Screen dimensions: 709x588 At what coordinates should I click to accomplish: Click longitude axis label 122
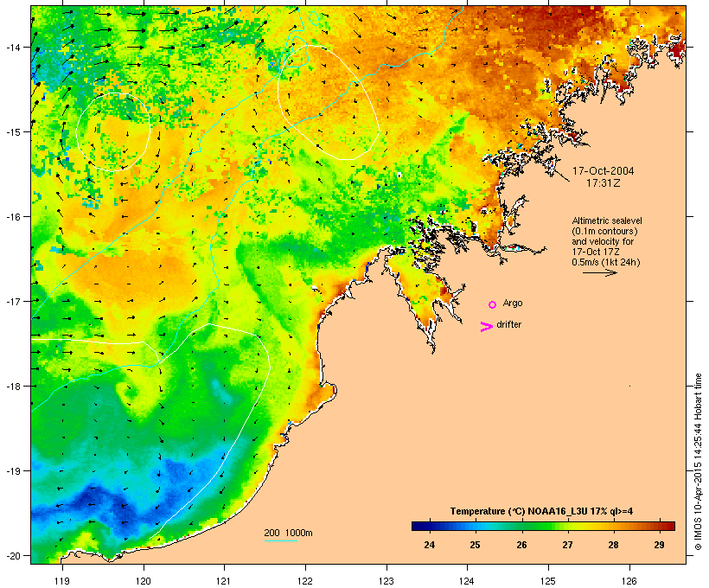pos(305,581)
